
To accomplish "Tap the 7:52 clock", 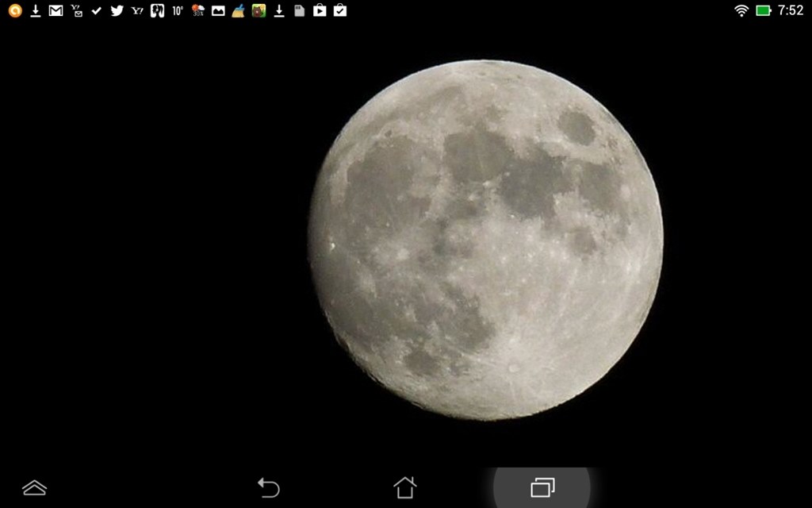I will point(791,10).
